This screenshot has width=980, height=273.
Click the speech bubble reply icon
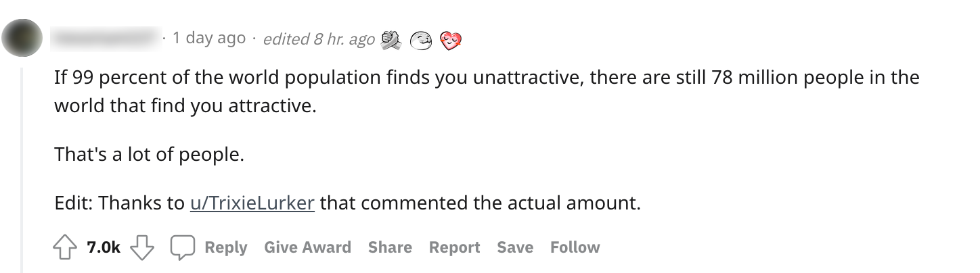[x=182, y=248]
